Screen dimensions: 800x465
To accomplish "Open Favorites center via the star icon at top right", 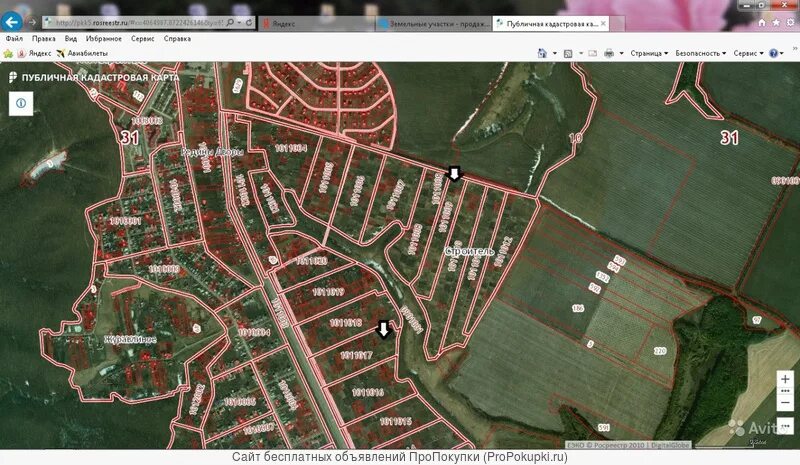I will coord(776,22).
